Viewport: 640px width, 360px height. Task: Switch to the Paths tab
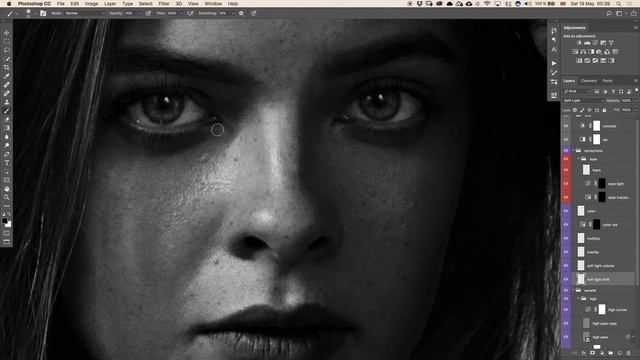(607, 81)
